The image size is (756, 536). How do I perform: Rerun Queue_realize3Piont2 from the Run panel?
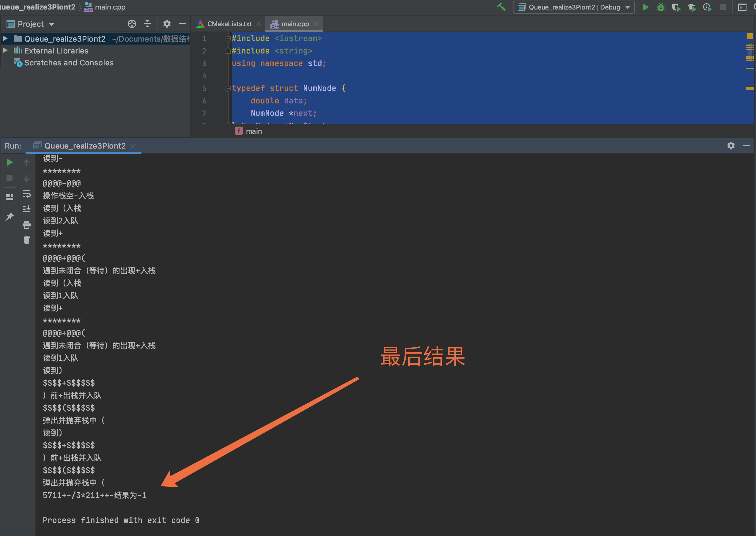(x=9, y=162)
